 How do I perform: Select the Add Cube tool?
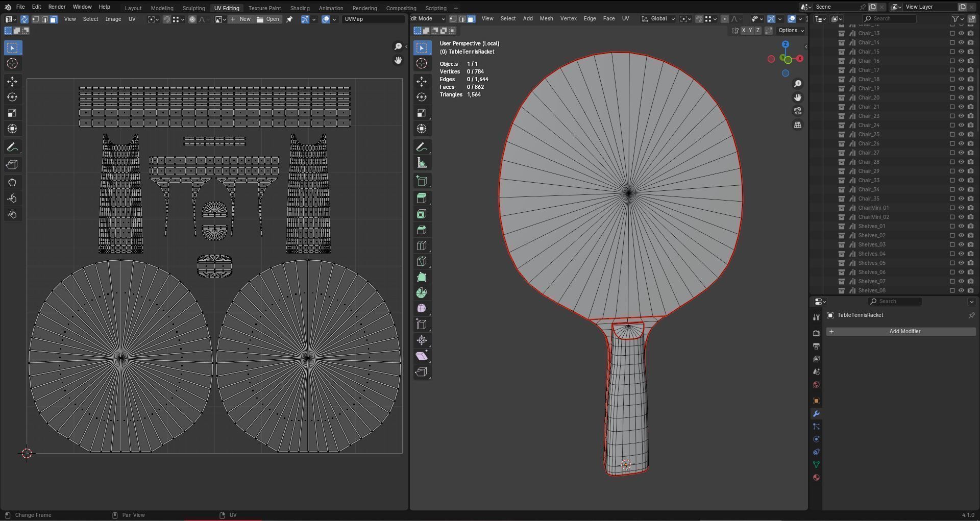422,181
